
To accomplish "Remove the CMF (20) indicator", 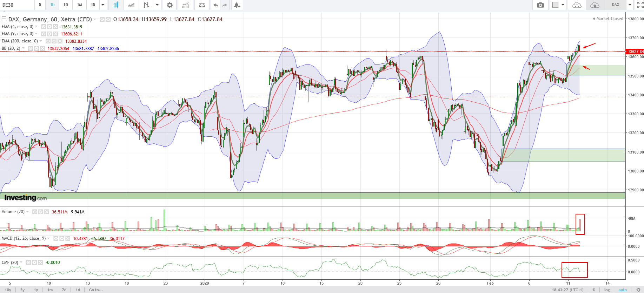I will [40, 262].
